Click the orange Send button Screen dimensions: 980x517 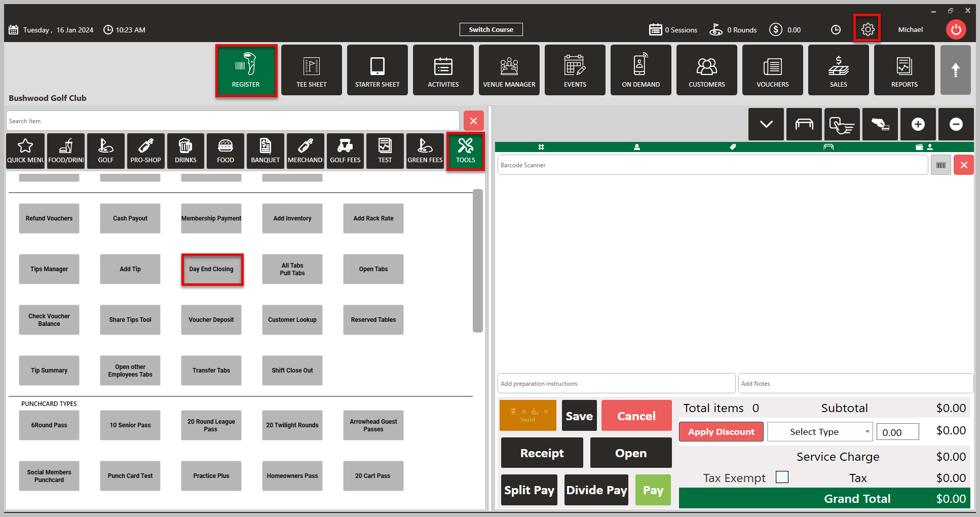(x=528, y=415)
